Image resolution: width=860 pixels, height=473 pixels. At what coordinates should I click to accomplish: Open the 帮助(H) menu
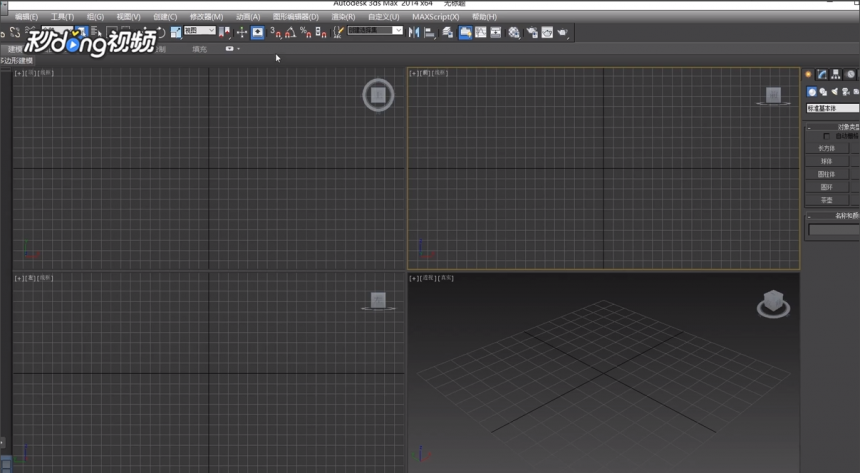coord(484,17)
